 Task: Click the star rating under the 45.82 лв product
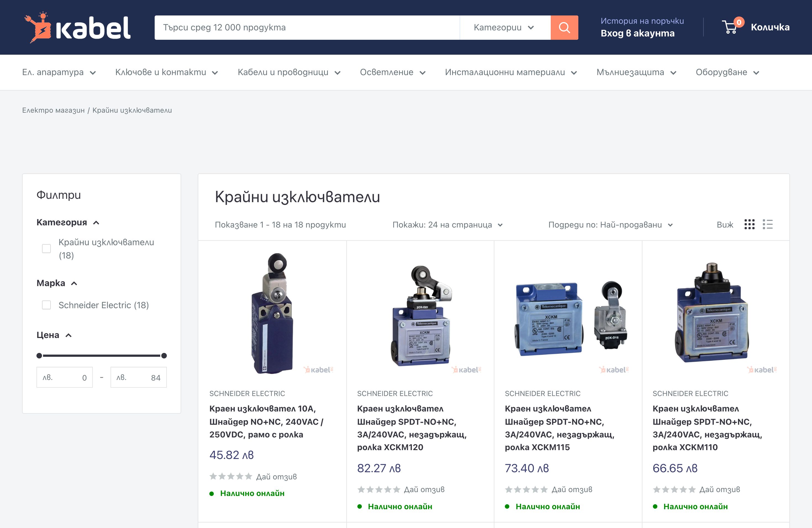pos(231,476)
